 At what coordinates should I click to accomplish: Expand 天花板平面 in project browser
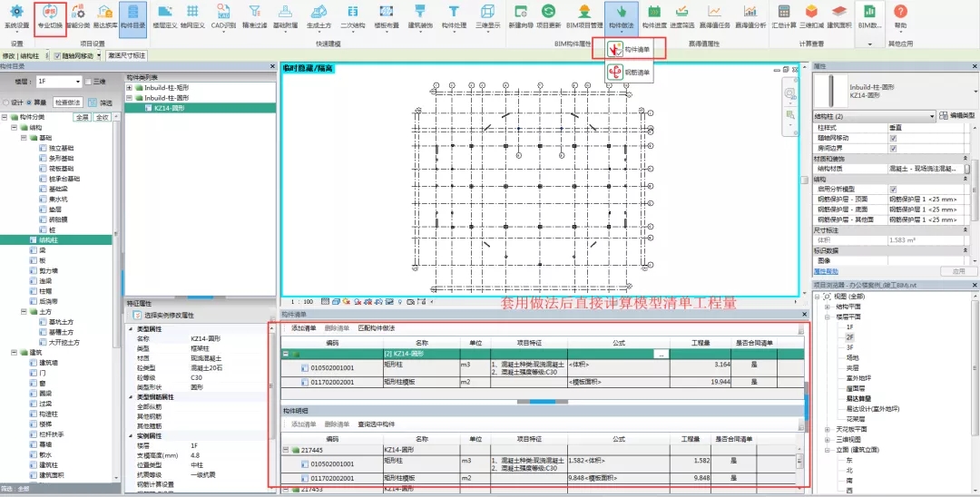(828, 430)
